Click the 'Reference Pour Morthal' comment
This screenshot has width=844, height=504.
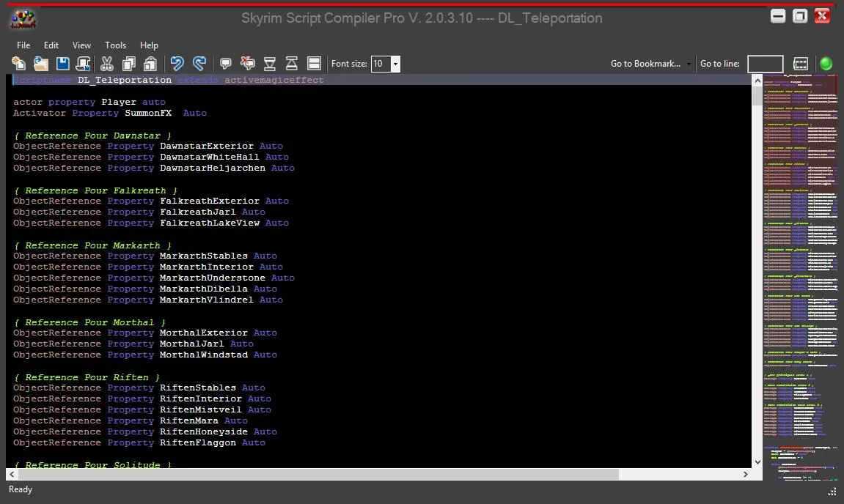pyautogui.click(x=89, y=322)
